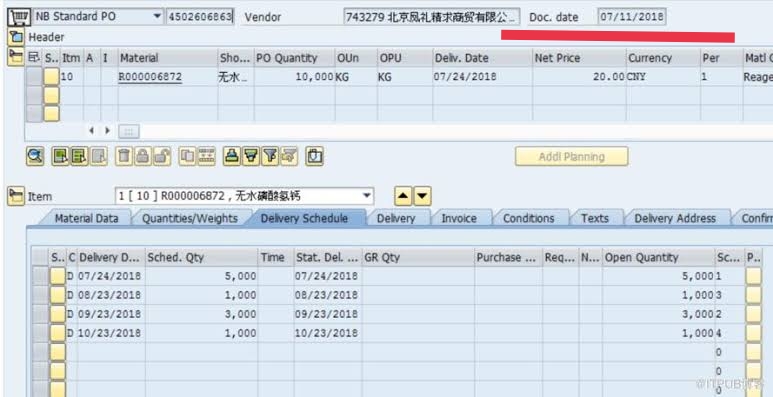Click the Net Price cell 20.00

(x=579, y=77)
